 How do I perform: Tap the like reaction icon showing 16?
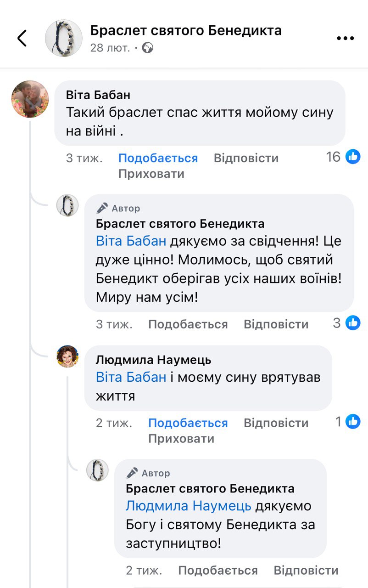pyautogui.click(x=353, y=157)
